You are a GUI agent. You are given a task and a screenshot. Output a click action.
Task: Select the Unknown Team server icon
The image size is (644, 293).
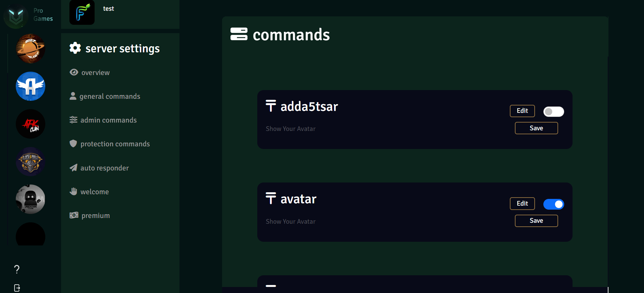(x=31, y=199)
